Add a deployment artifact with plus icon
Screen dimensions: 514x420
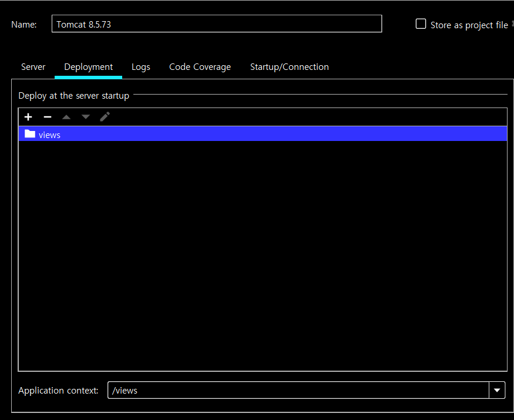pyautogui.click(x=28, y=117)
